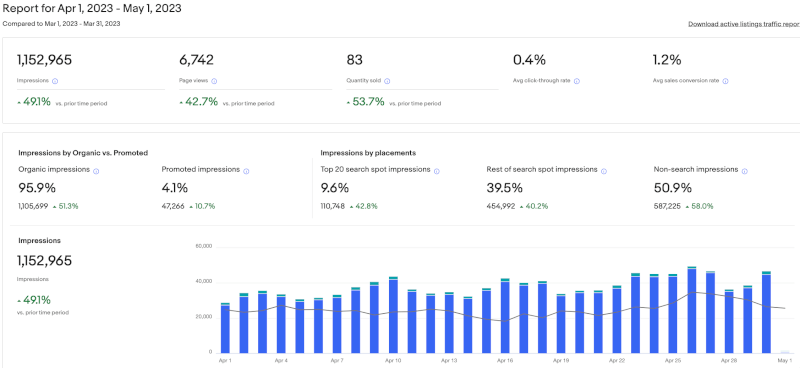The image size is (800, 368).
Task: Click the 1.2% sales conversion rate value
Action: click(667, 60)
